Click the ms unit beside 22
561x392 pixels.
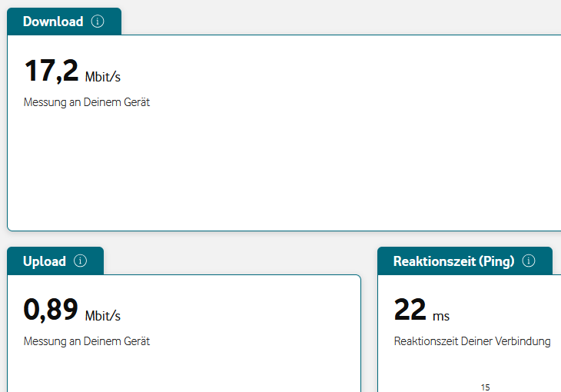click(x=441, y=316)
